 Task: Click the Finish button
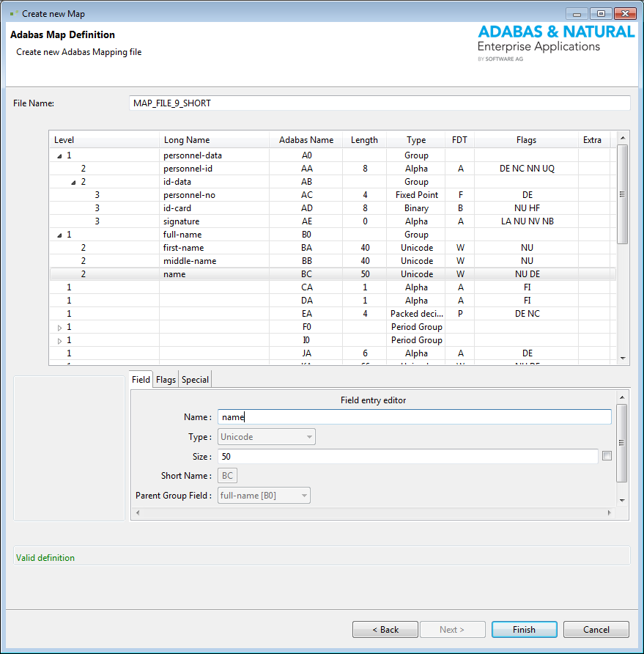point(524,629)
